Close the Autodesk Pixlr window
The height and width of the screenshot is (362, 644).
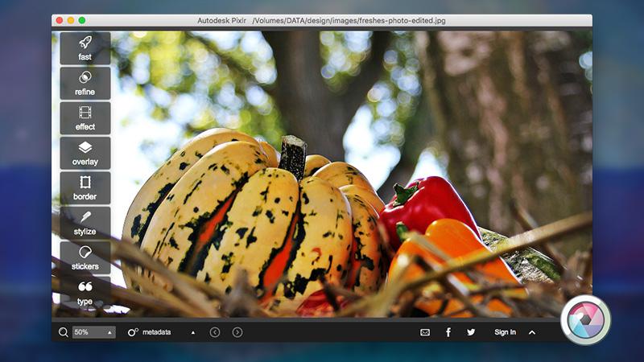tap(60, 20)
